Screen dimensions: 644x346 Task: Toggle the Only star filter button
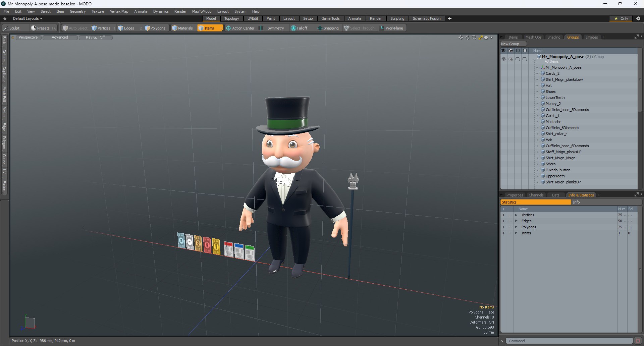[x=621, y=18]
